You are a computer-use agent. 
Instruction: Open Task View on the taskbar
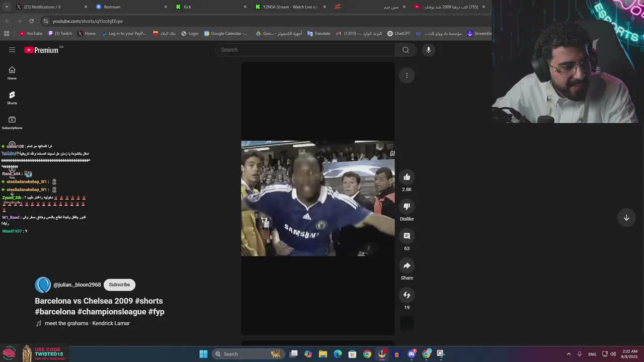click(294, 354)
